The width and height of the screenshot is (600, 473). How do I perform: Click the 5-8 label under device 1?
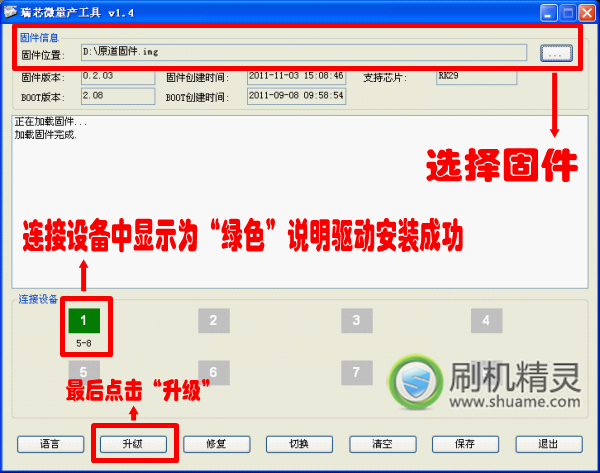coord(84,343)
